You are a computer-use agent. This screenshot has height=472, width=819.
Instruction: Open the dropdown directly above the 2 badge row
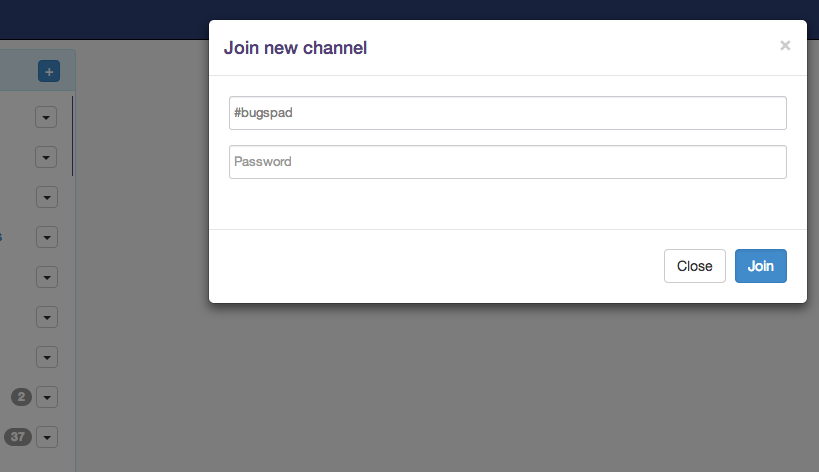(x=47, y=357)
